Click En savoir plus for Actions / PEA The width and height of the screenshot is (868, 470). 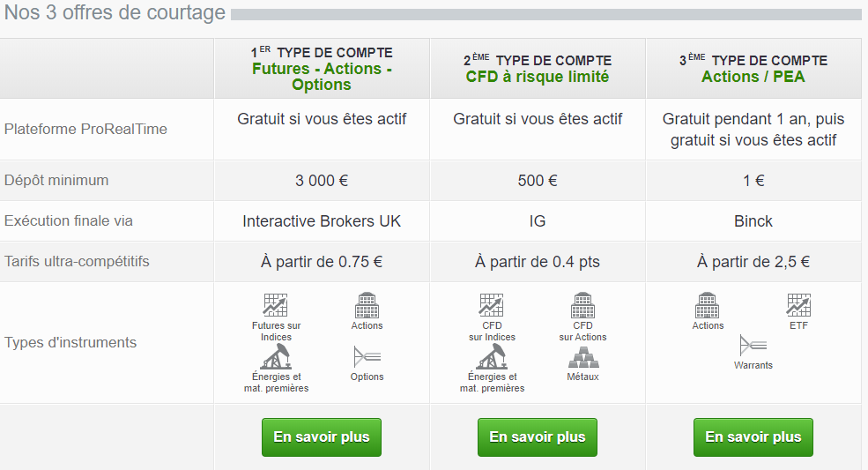[x=753, y=437]
